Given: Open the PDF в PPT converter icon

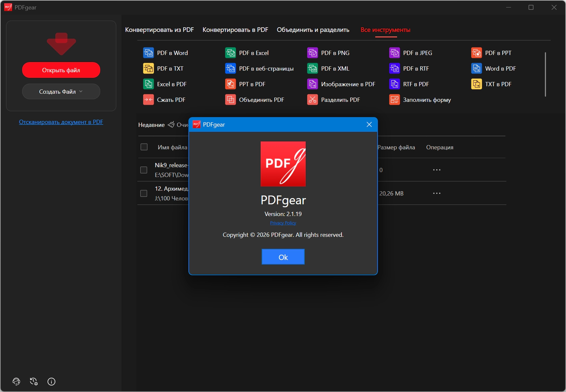Looking at the screenshot, I should click(476, 53).
